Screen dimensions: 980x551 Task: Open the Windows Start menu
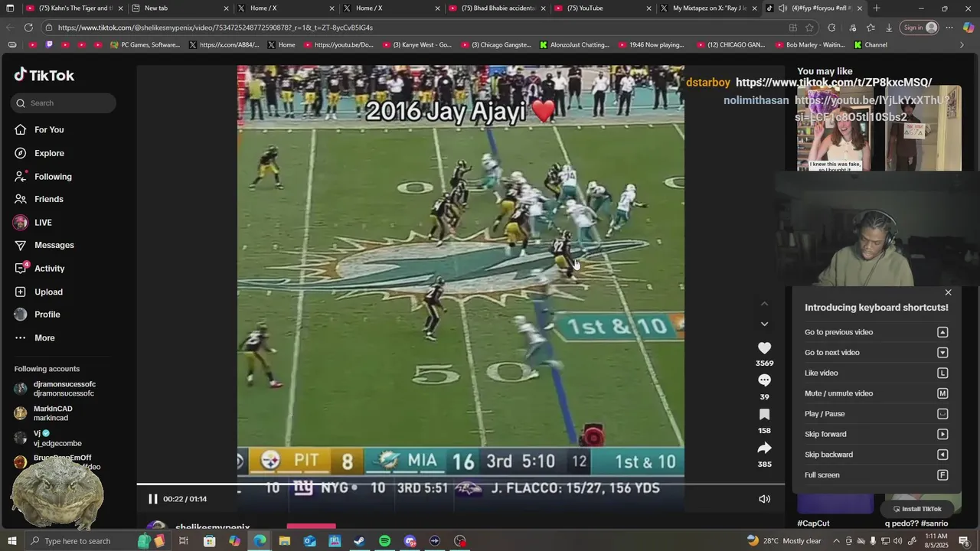pos(11,541)
